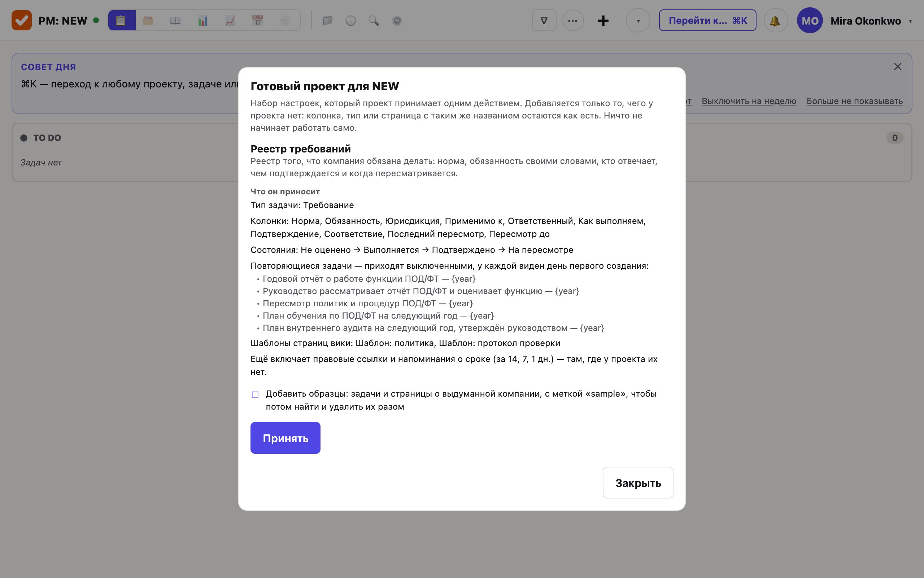The image size is (924, 578).
Task: Click the Перейти к… ⌘K button
Action: (707, 20)
